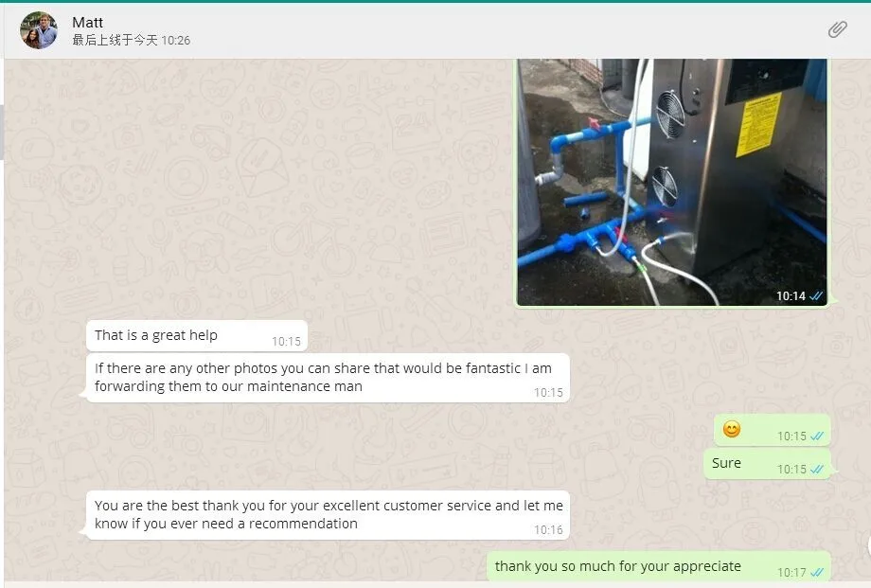Click the double check mark on the photo
The width and height of the screenshot is (871, 588).
coord(816,295)
